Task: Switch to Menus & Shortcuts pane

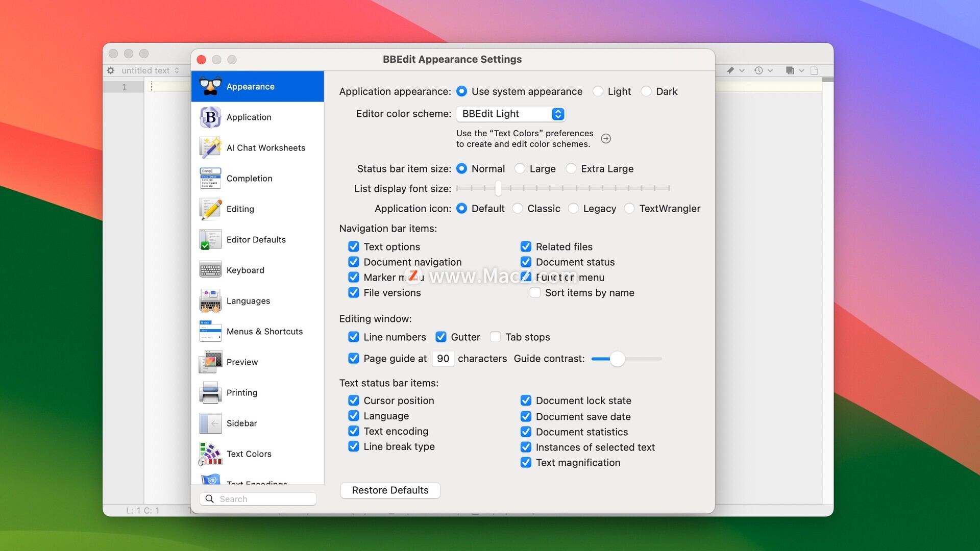Action: 257,331
